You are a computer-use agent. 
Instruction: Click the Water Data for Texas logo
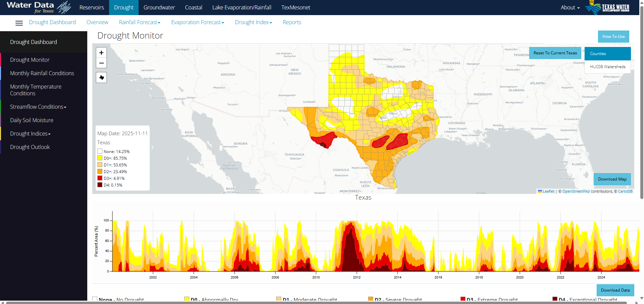(x=39, y=7)
